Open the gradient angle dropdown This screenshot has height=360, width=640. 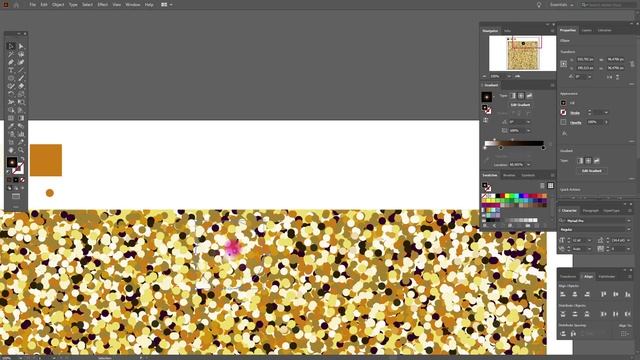click(528, 122)
